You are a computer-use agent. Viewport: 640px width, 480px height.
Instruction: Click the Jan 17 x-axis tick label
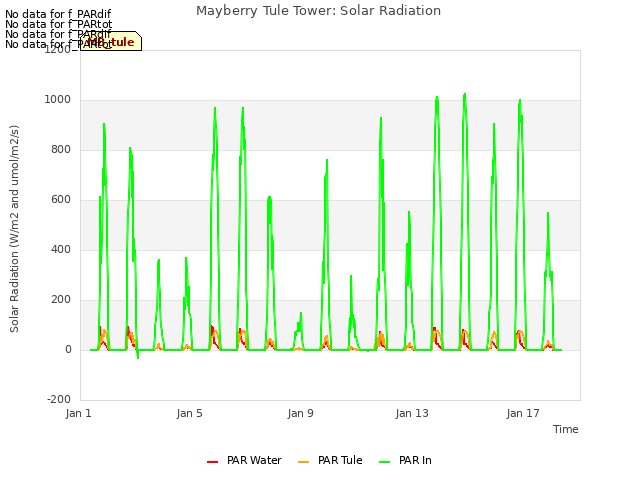pyautogui.click(x=523, y=413)
